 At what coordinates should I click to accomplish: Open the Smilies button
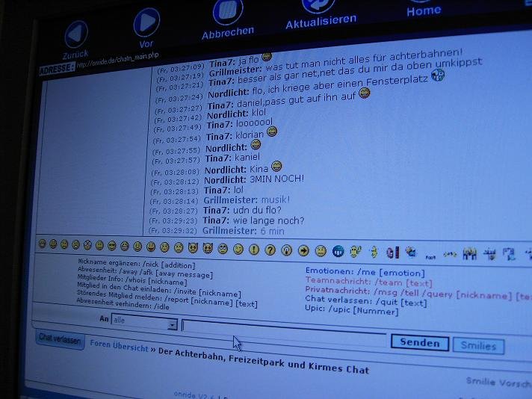click(478, 346)
